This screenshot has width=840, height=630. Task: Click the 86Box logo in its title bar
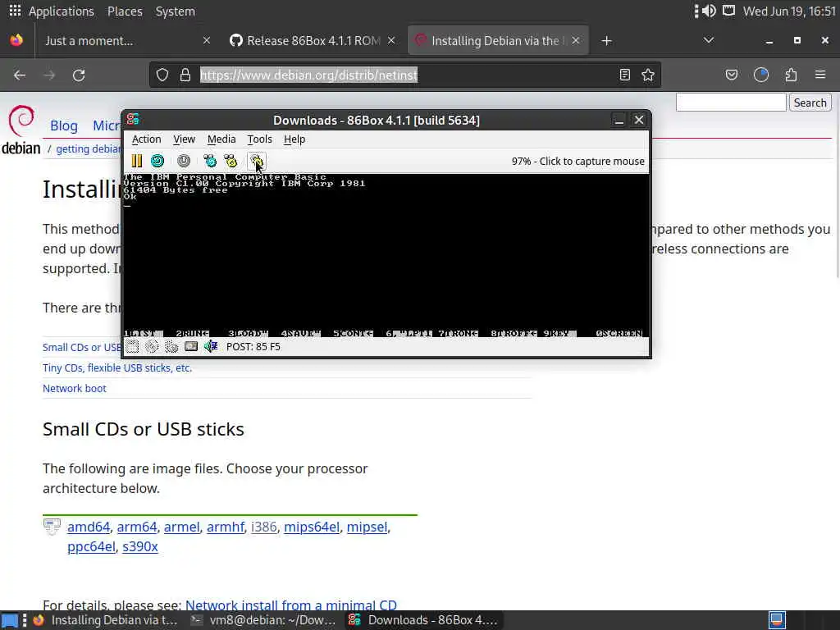[x=133, y=120]
